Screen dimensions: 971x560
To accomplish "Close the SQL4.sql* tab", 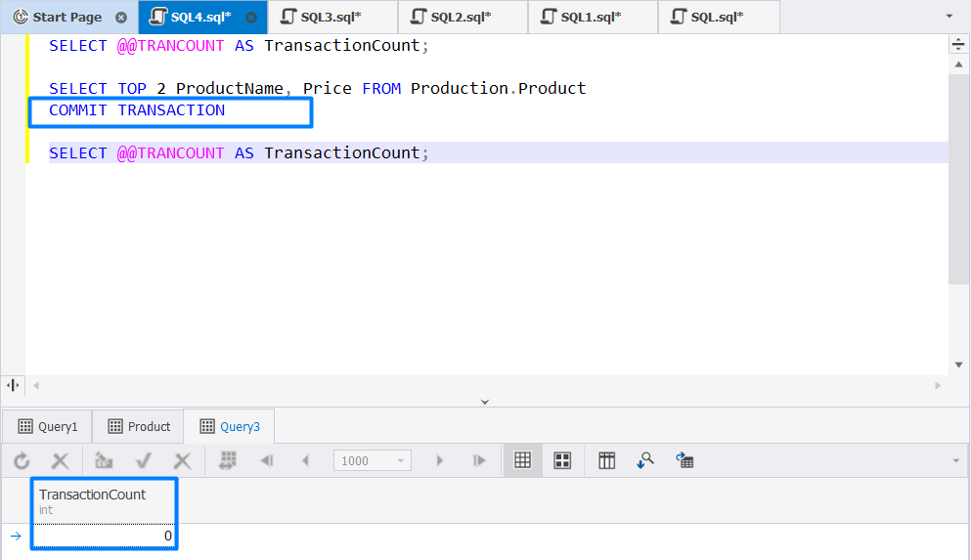I will [251, 18].
